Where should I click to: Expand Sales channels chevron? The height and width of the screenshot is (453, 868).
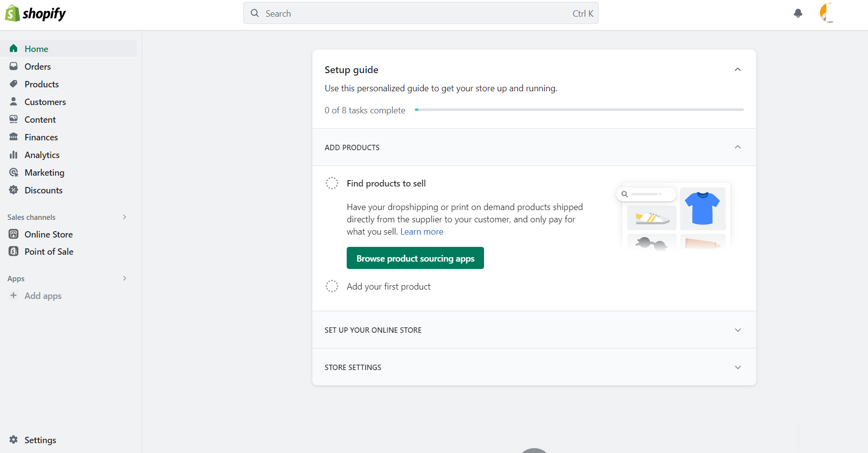point(125,217)
